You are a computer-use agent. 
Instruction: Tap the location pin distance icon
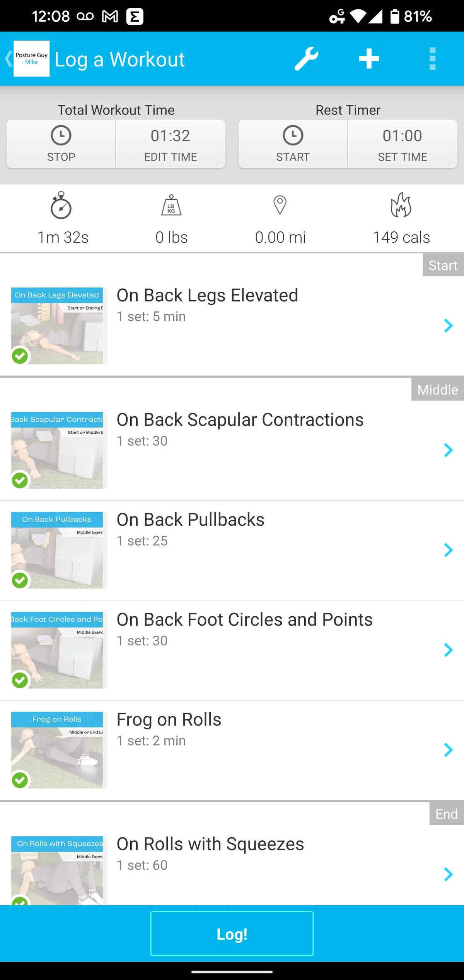(x=280, y=205)
